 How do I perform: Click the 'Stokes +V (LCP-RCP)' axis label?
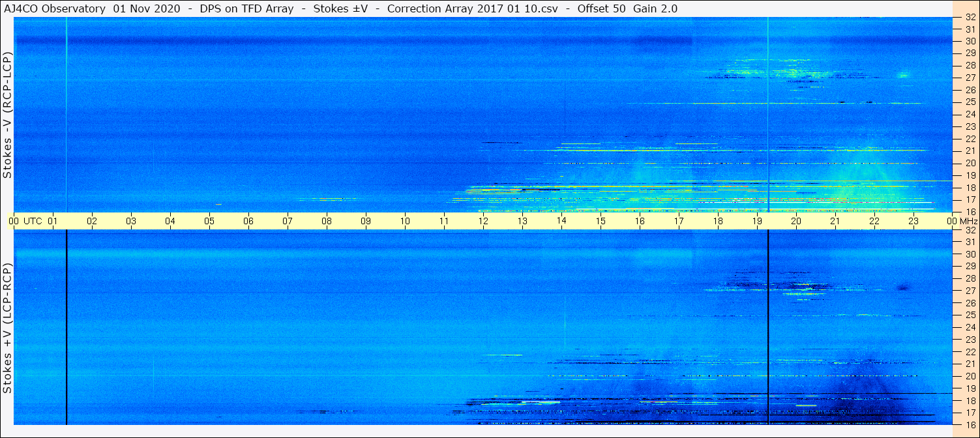(7, 328)
